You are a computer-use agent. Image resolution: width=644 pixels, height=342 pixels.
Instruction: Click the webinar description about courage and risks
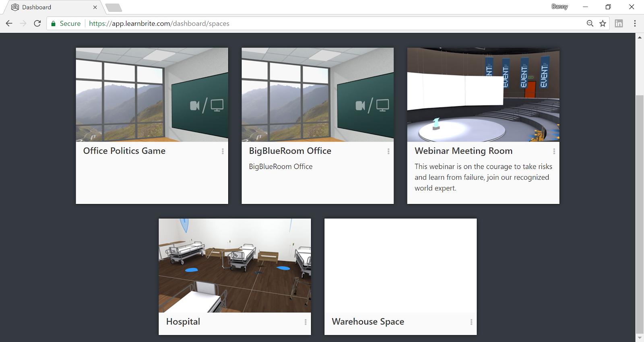[x=483, y=177]
